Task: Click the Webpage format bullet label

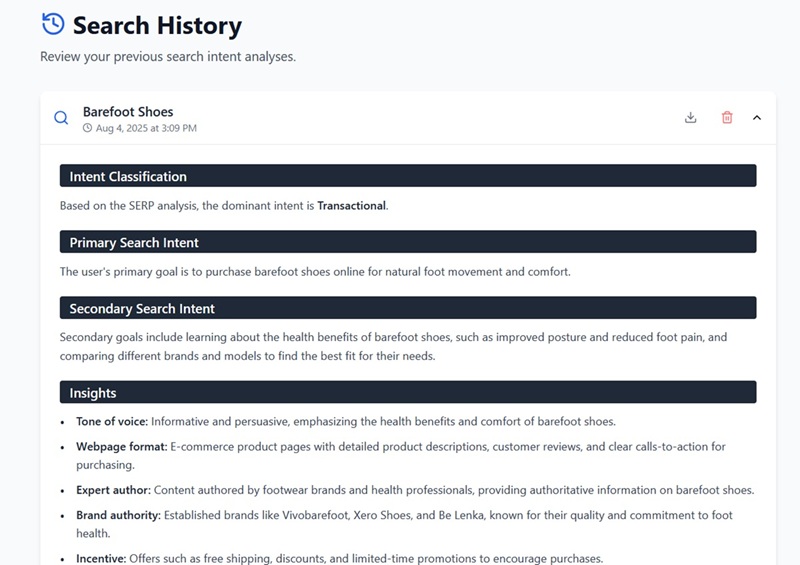Action: pos(121,446)
